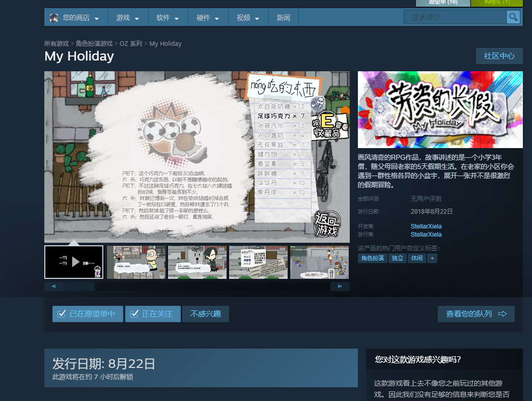Image resolution: width=532 pixels, height=401 pixels.
Task: Add a tag with the plus button
Action: point(432,258)
